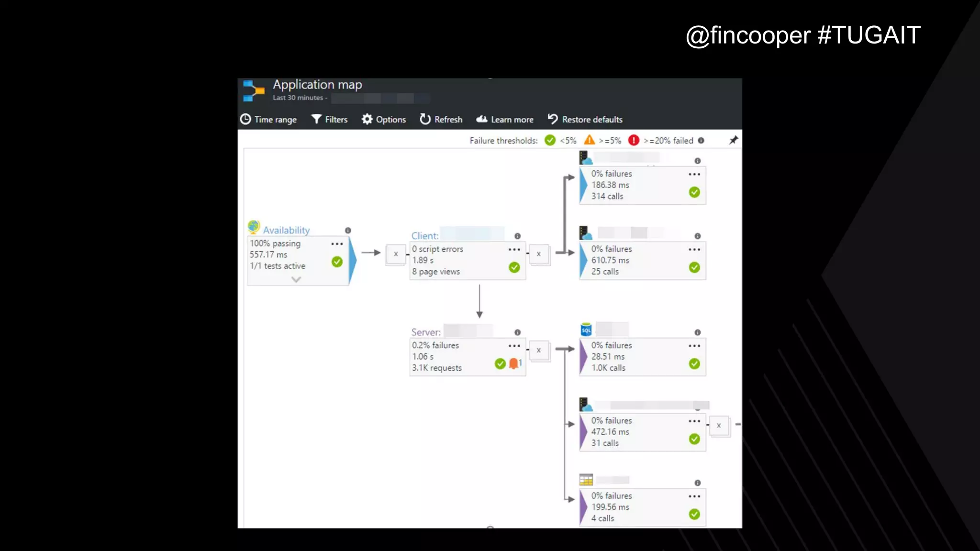Click status check on 314 calls node
This screenshot has width=980, height=551.
[694, 192]
